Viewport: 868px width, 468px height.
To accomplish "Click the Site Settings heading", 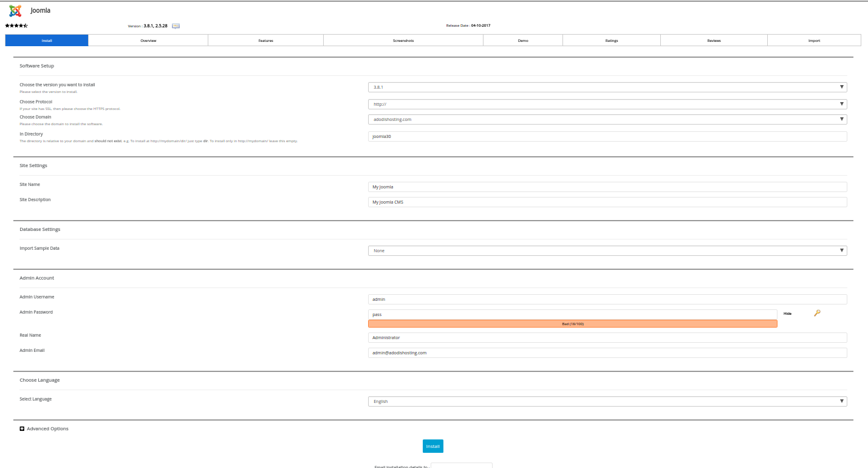I will [33, 165].
